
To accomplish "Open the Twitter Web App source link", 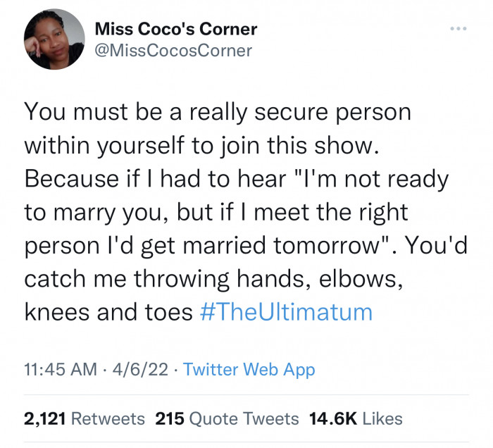I will (249, 370).
